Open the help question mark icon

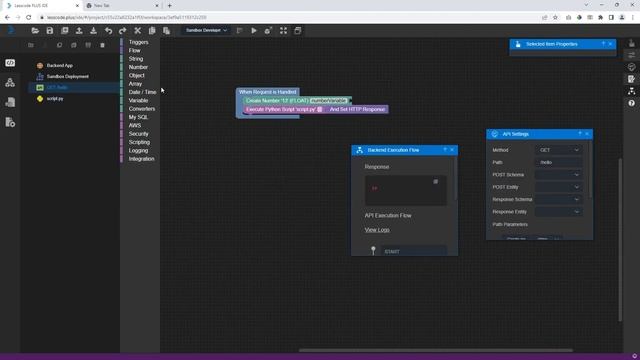tap(631, 103)
